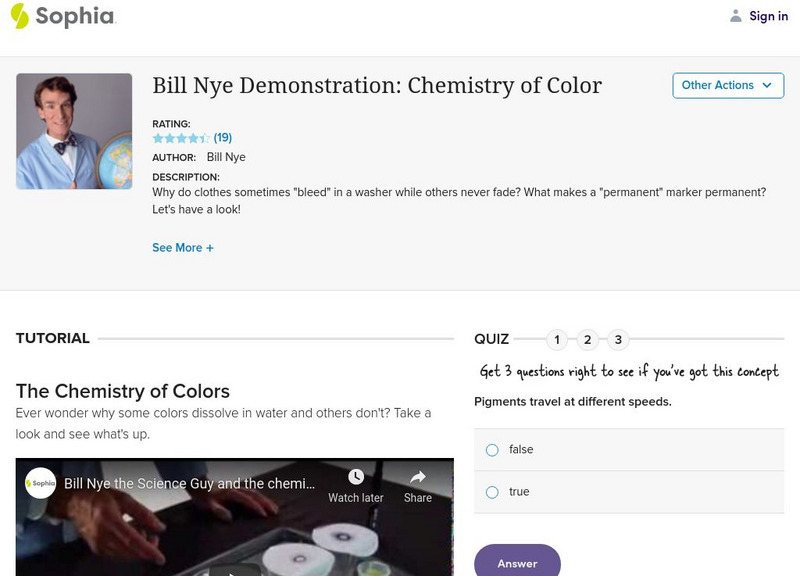
Task: Click the Other Actions chevron arrow
Action: (766, 85)
